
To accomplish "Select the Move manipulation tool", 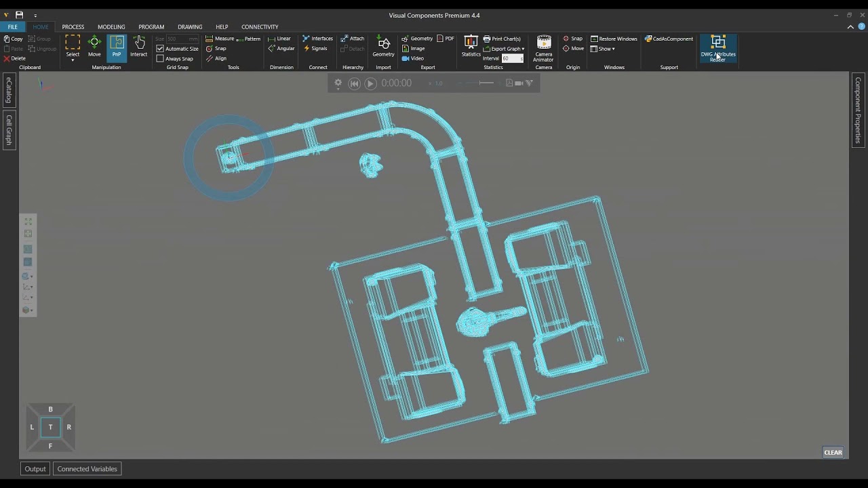I will coord(94,47).
